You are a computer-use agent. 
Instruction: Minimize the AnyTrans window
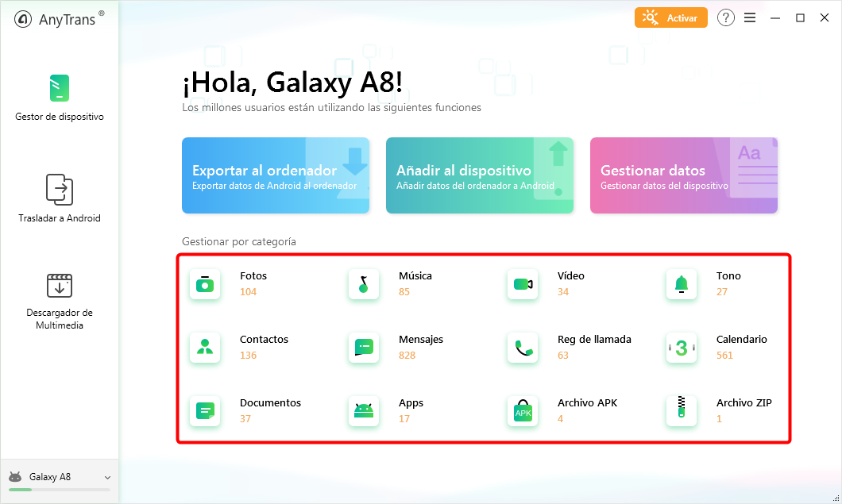coord(774,18)
